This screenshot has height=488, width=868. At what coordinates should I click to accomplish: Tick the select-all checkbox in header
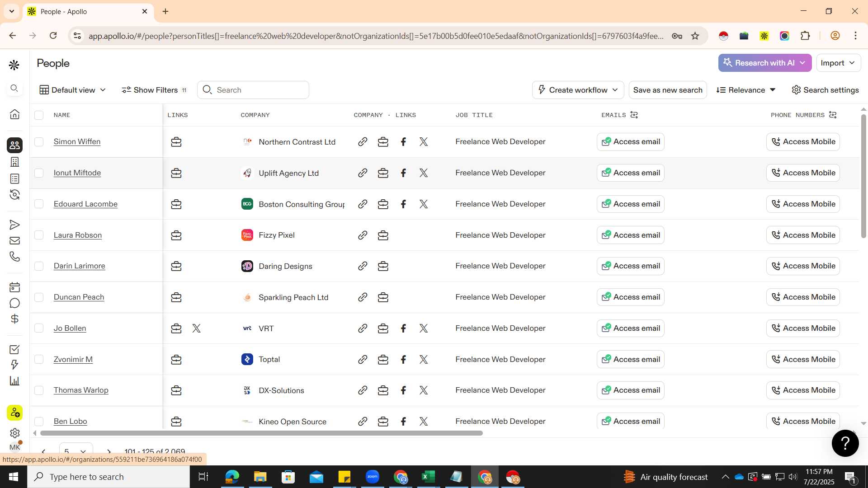tap(39, 115)
